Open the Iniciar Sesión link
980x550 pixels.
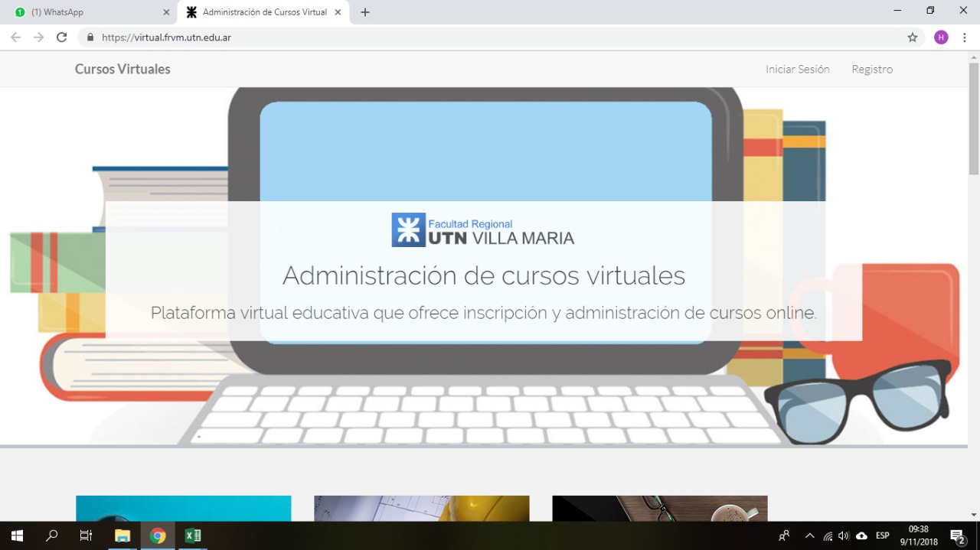(x=798, y=69)
